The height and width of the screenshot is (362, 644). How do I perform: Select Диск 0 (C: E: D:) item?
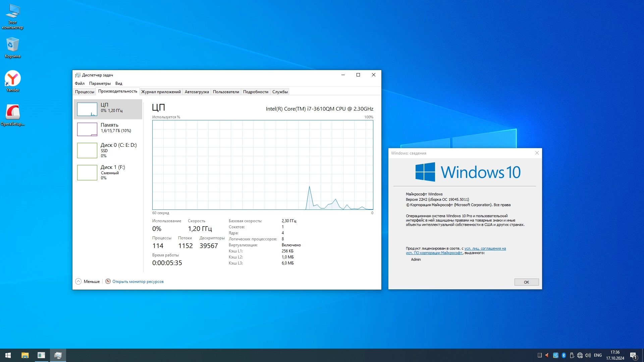click(x=108, y=150)
